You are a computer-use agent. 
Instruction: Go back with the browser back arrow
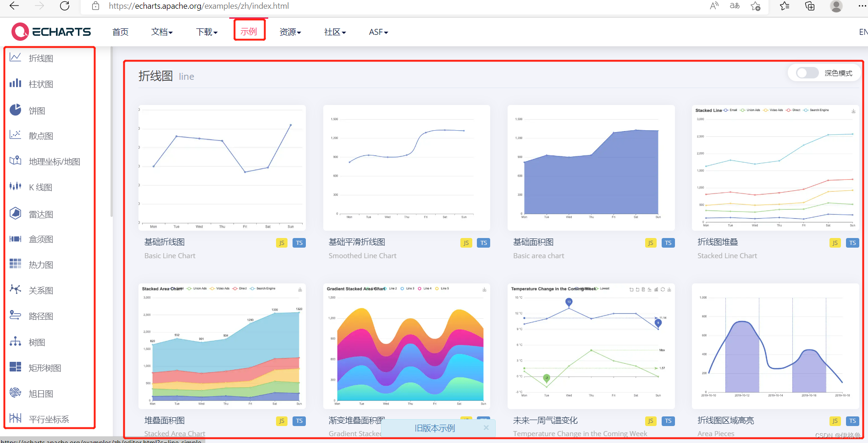(x=14, y=6)
